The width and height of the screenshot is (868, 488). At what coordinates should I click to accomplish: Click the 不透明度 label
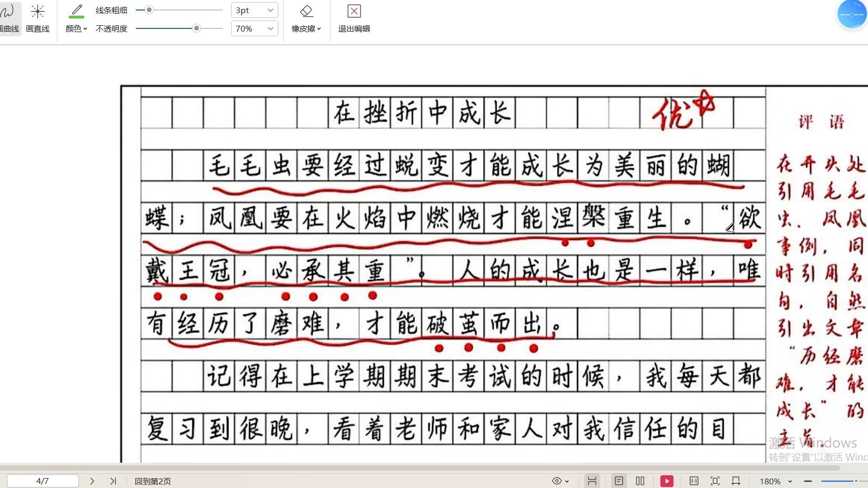point(111,28)
